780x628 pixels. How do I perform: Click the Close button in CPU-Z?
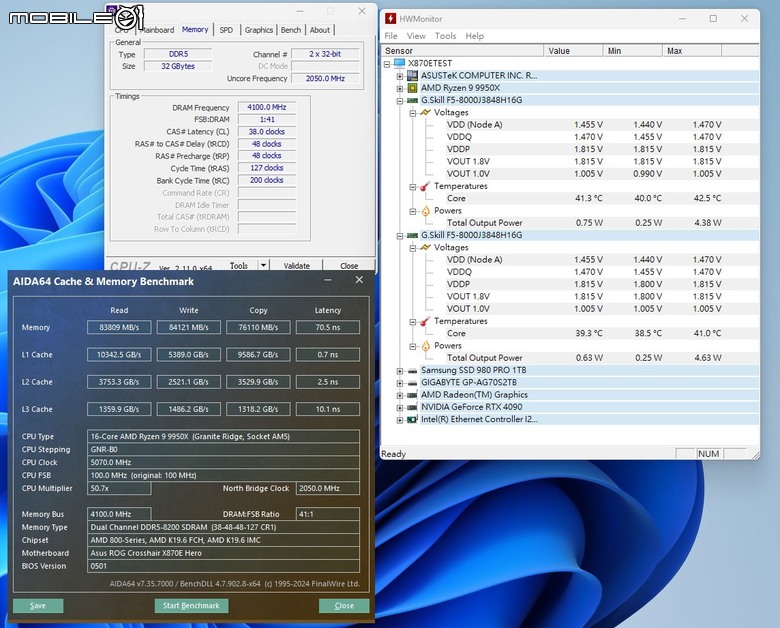pyautogui.click(x=349, y=266)
